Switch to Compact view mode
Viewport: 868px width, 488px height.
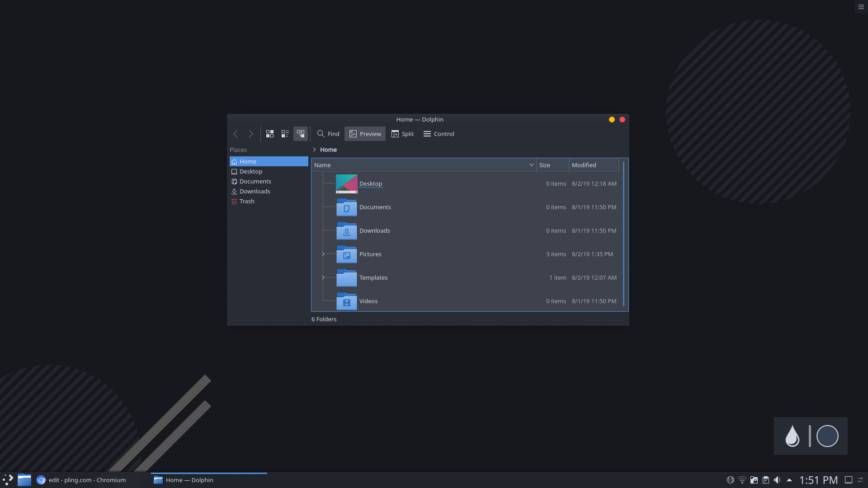pyautogui.click(x=285, y=134)
